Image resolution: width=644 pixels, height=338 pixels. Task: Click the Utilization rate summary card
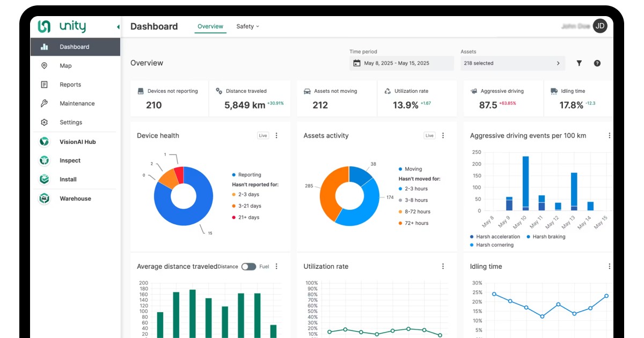tap(417, 99)
